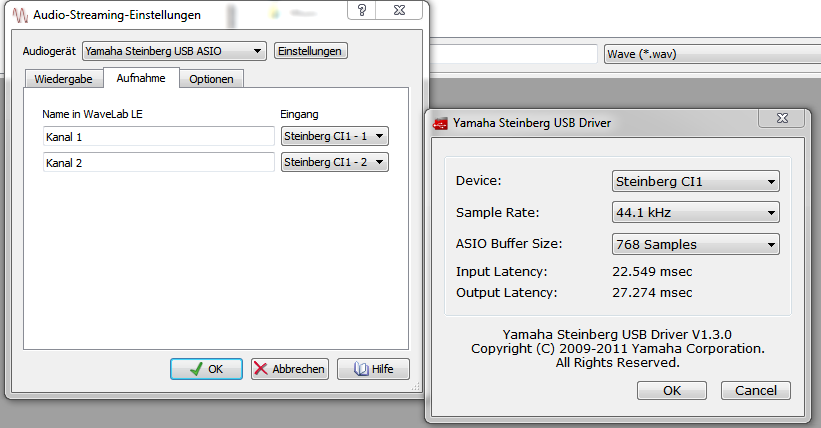The height and width of the screenshot is (428, 821).
Task: Confirm with the green checkmark OK button
Action: (206, 369)
